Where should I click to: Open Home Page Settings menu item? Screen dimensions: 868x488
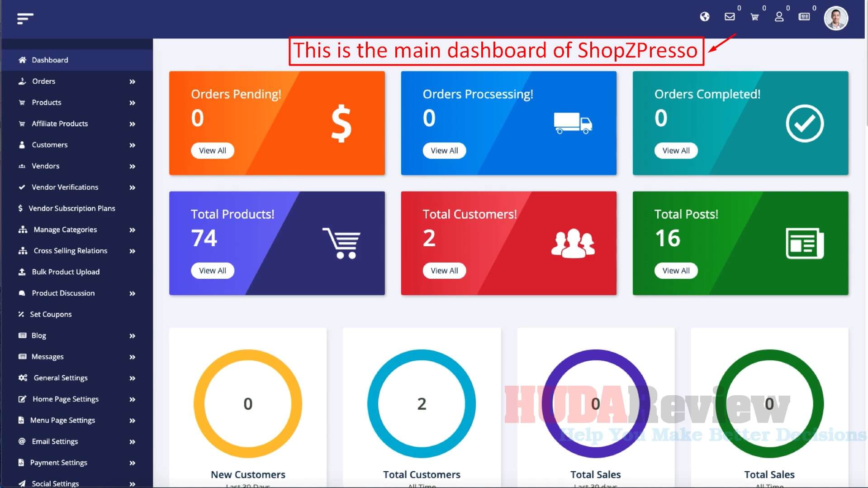coord(76,399)
